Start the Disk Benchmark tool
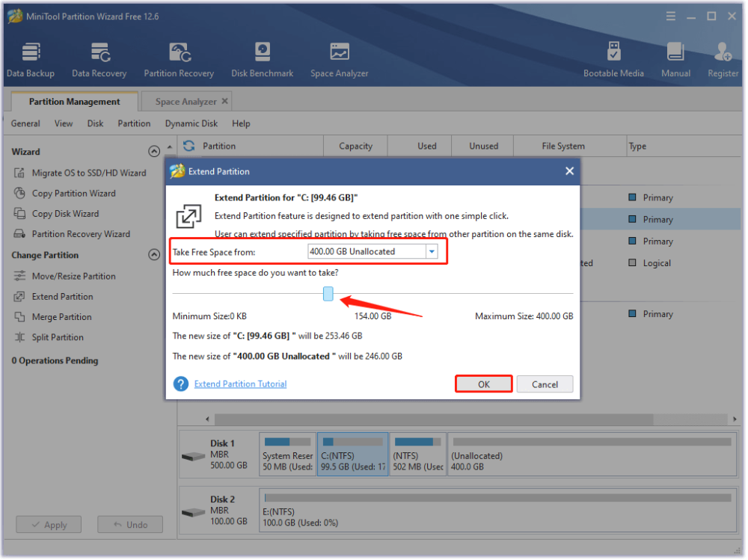Image resolution: width=748 pixels, height=560 pixels. click(x=262, y=60)
